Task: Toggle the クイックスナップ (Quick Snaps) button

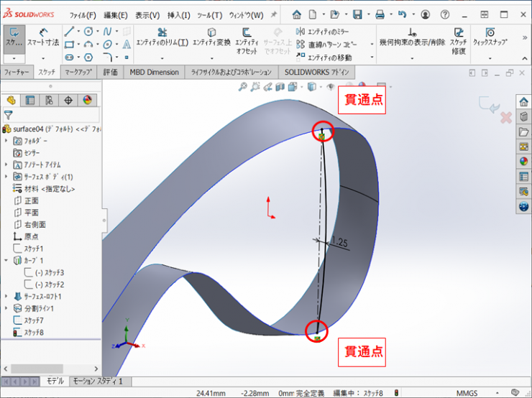Action: click(x=490, y=37)
